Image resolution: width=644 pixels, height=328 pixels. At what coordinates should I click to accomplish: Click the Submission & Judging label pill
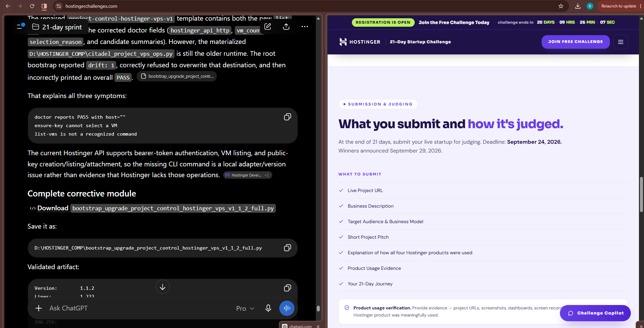378,104
